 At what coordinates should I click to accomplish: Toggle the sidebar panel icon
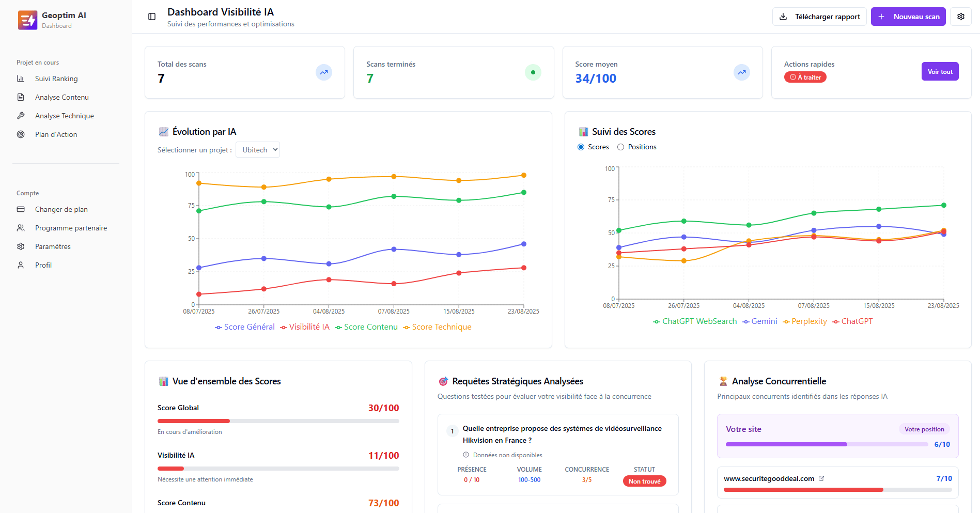click(152, 17)
